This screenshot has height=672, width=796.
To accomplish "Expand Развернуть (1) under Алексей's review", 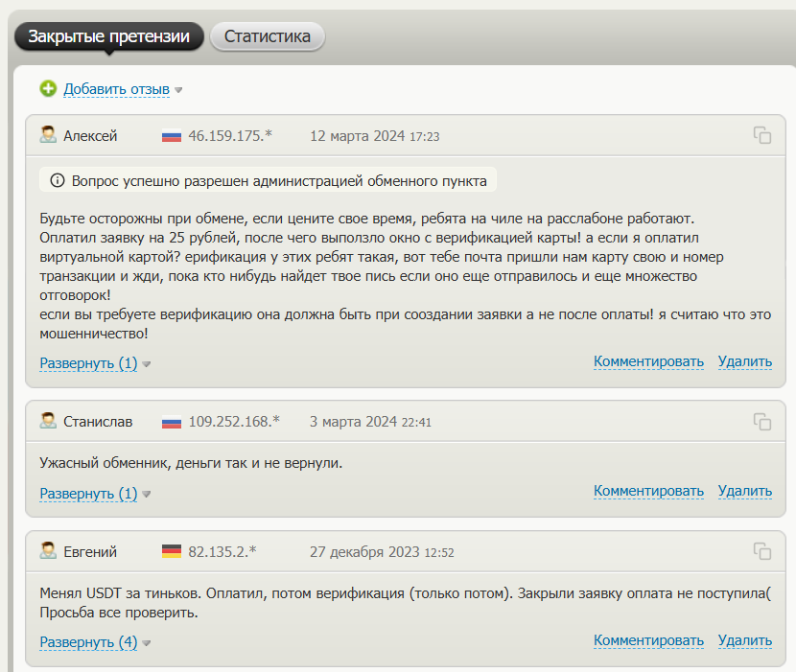I will pyautogui.click(x=88, y=363).
